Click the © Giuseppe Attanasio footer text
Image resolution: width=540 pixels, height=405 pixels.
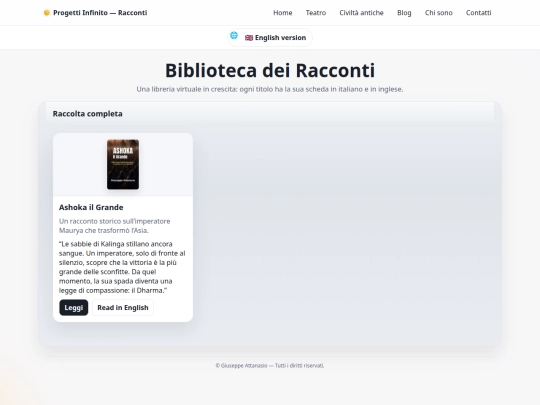click(x=270, y=365)
